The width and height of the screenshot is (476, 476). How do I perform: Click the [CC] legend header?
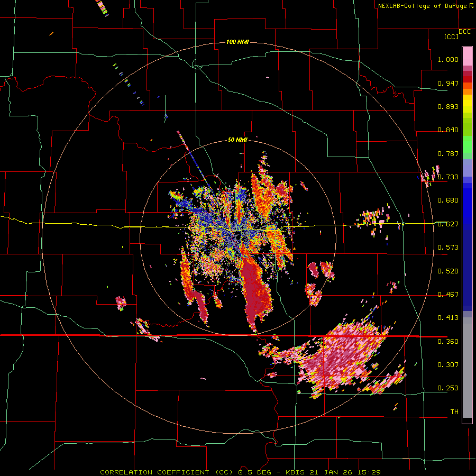452,36
